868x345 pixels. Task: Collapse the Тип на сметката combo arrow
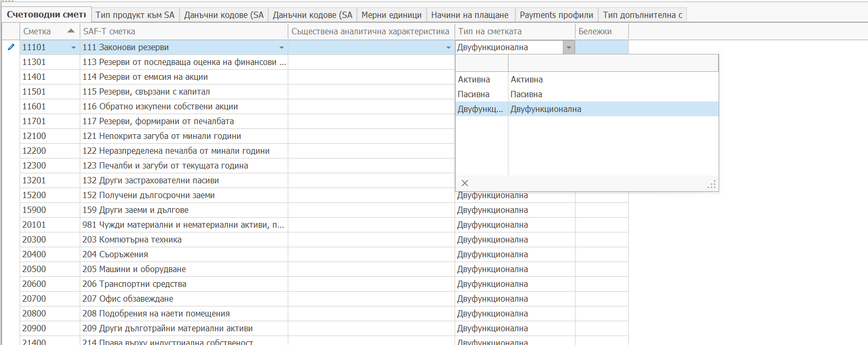point(569,48)
